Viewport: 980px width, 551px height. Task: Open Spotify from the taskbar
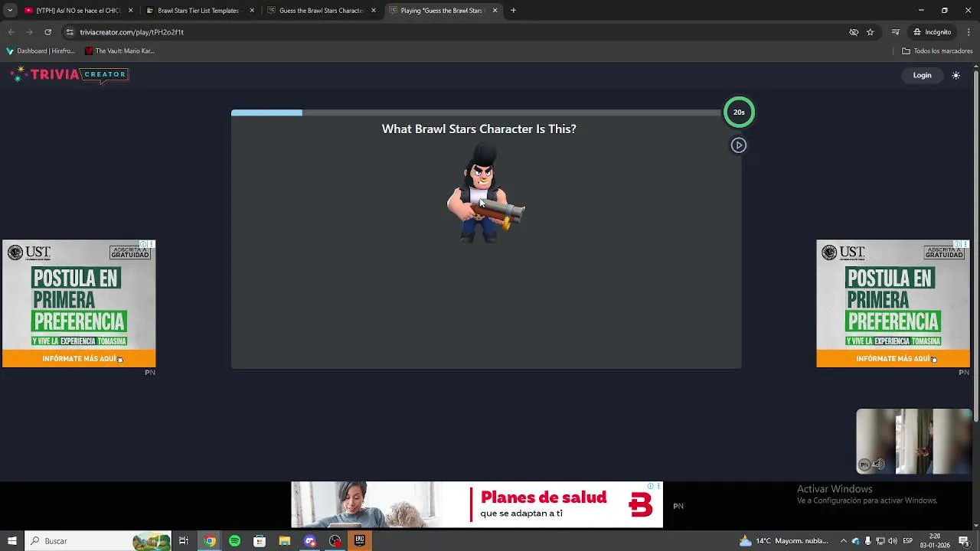234,541
